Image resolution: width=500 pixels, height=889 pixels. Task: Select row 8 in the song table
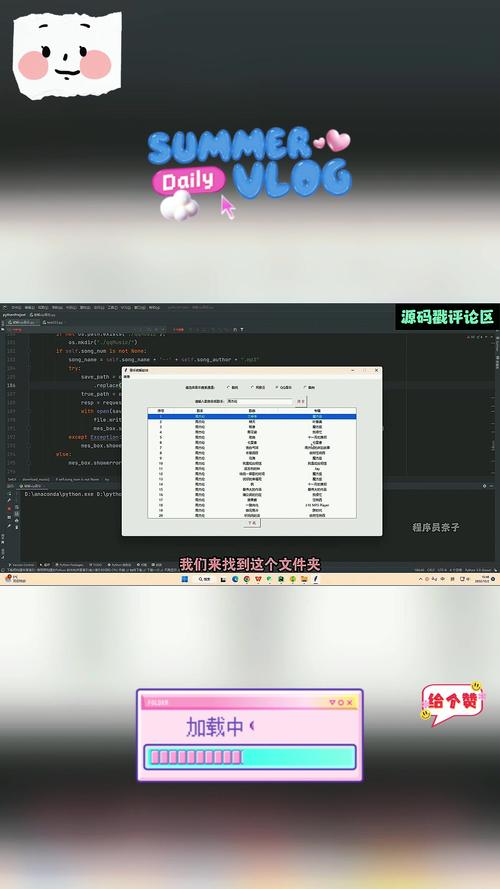coord(252,453)
